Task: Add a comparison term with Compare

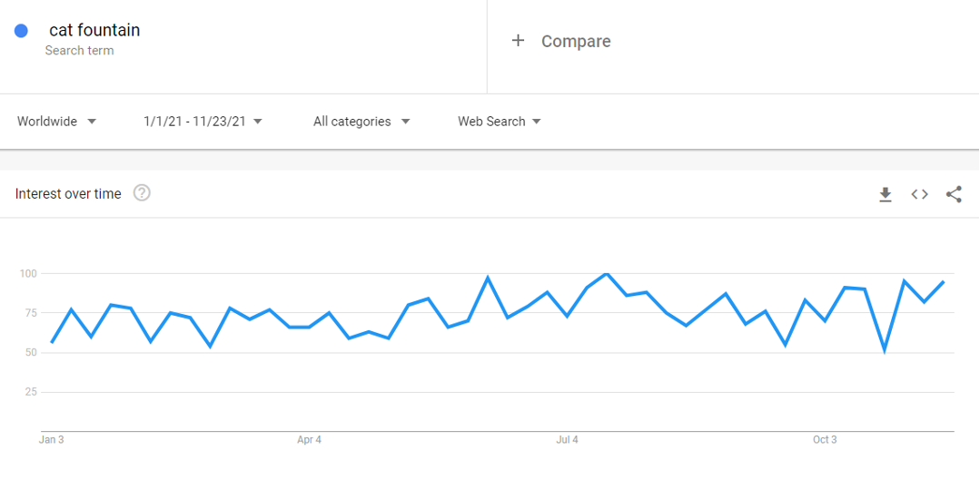Action: tap(576, 41)
